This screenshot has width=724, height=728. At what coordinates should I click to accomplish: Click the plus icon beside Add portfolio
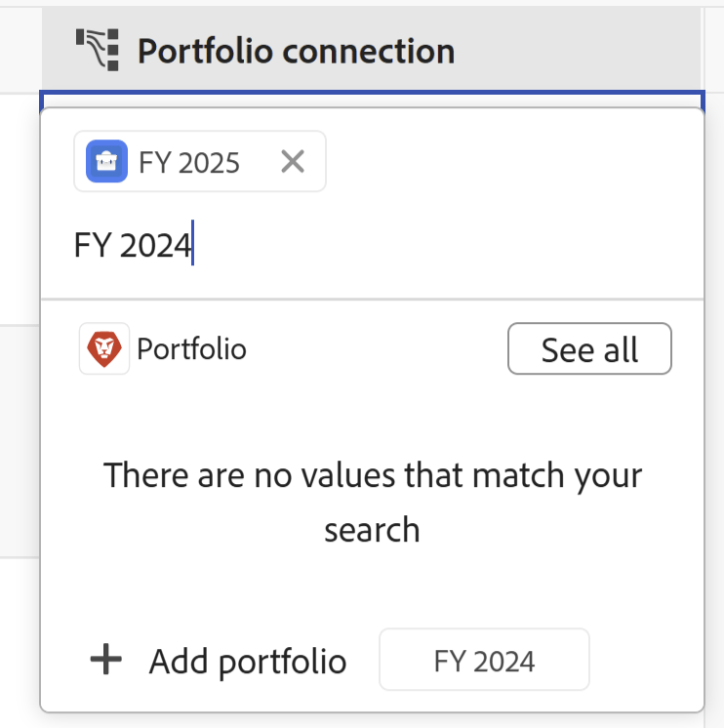(x=105, y=659)
